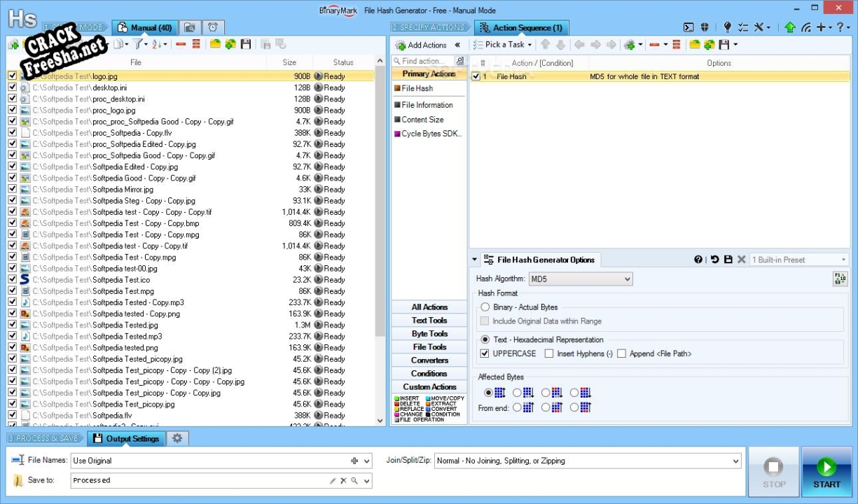Click the alarm clock scheduled mode tab
Viewport: 858px width, 504px height.
tap(213, 27)
